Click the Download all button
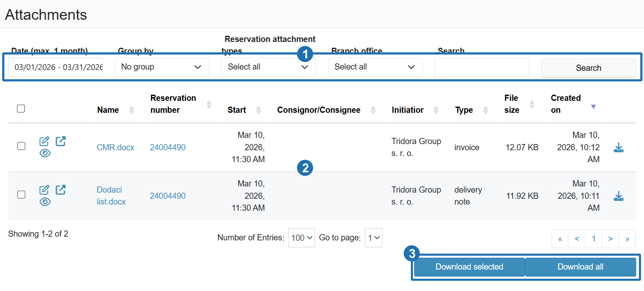The image size is (644, 291). coord(580,267)
